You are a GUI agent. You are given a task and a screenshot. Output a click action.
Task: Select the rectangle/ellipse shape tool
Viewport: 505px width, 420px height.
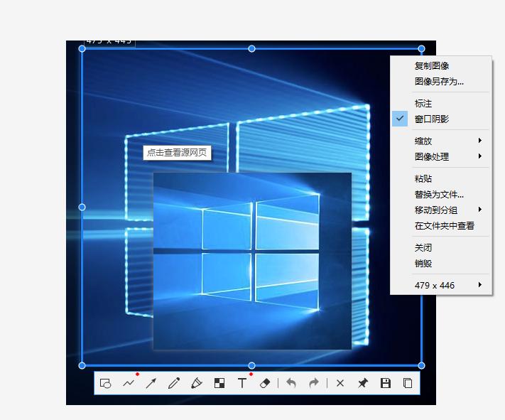point(106,383)
